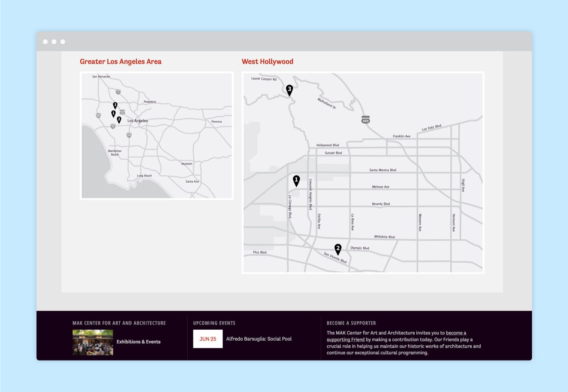568x392 pixels.
Task: Click the Pico Blvd label
Action: pyautogui.click(x=260, y=252)
